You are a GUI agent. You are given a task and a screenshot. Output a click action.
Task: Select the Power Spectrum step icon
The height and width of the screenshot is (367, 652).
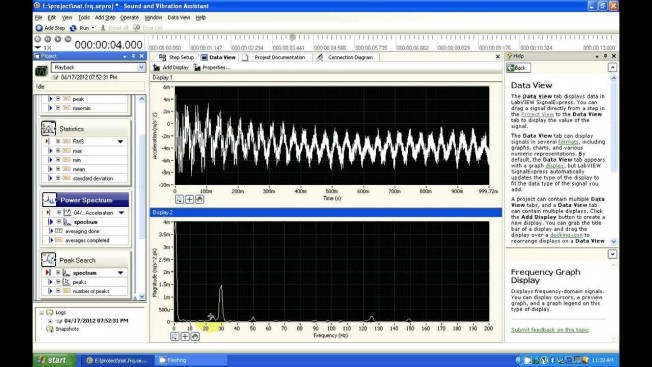49,200
